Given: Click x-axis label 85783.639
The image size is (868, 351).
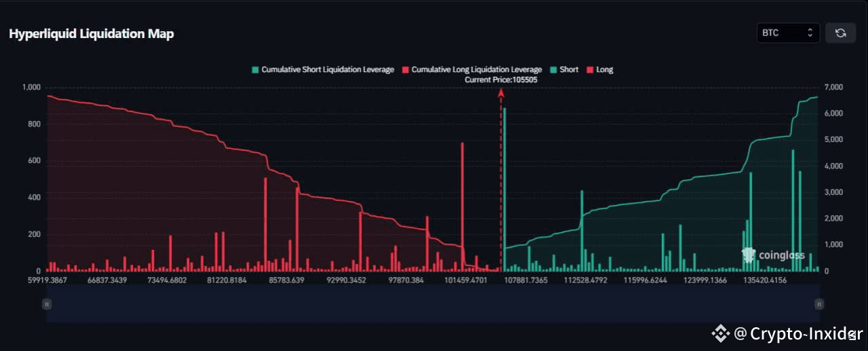Looking at the screenshot, I should [x=286, y=280].
